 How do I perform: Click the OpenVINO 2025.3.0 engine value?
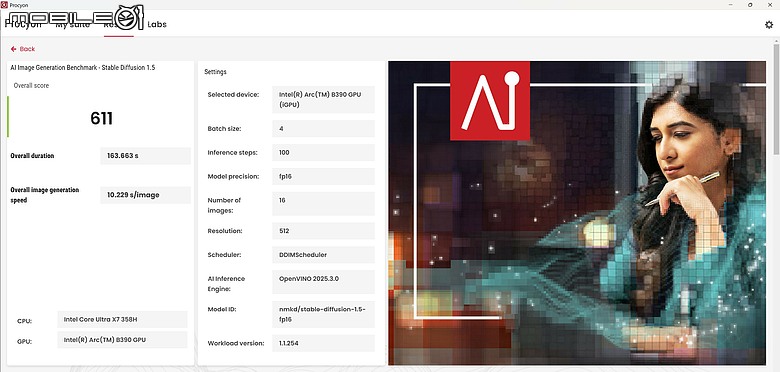coord(323,282)
